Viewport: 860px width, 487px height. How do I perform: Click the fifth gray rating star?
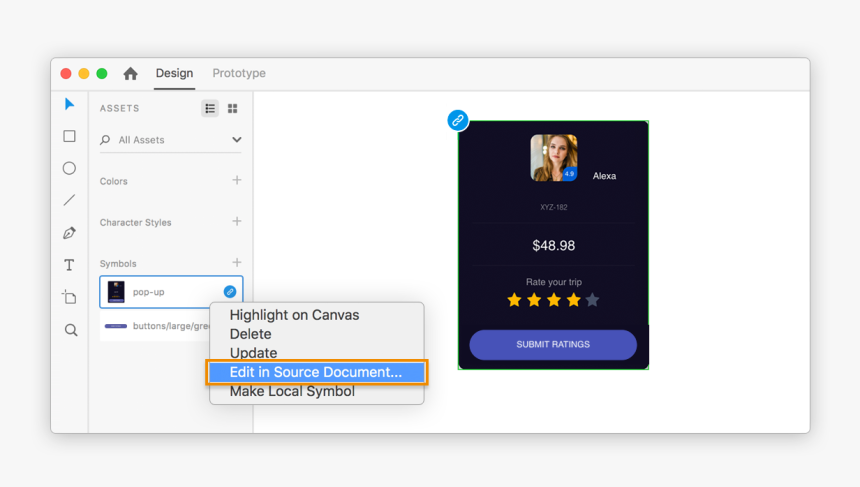(x=592, y=300)
